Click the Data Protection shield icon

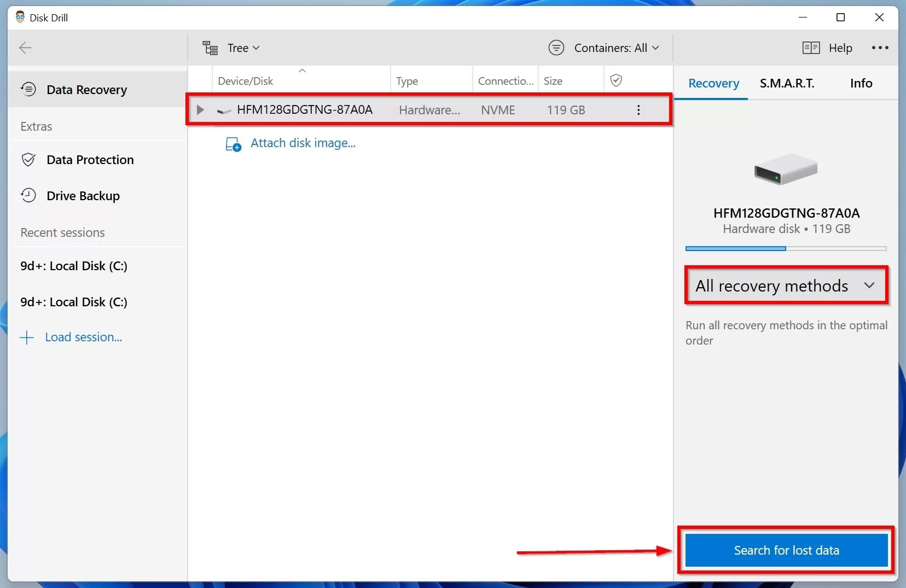[x=28, y=160]
